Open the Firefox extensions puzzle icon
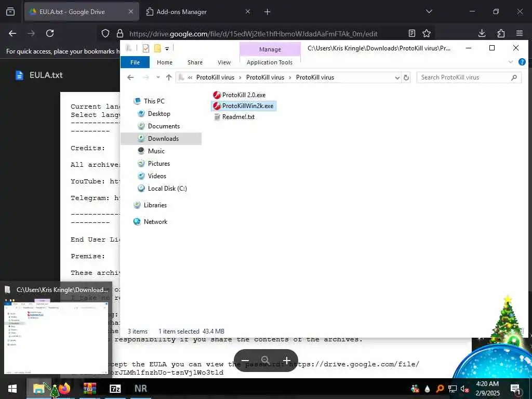This screenshot has height=399, width=532. pos(501,33)
